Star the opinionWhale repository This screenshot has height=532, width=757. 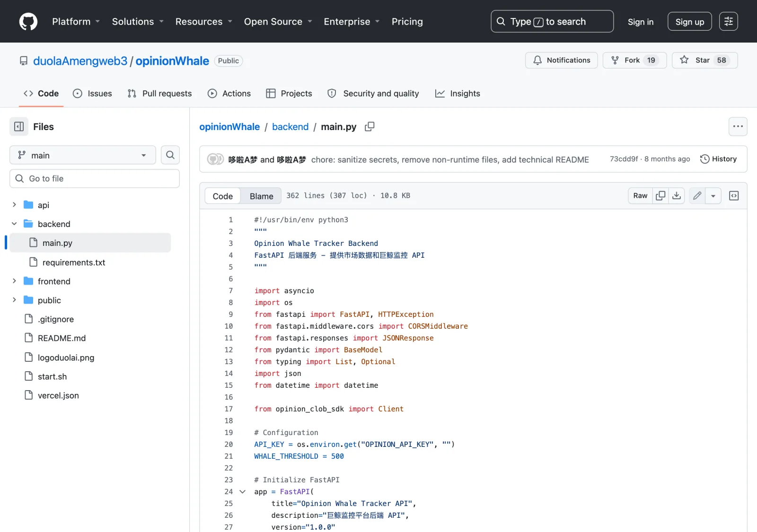pyautogui.click(x=704, y=60)
